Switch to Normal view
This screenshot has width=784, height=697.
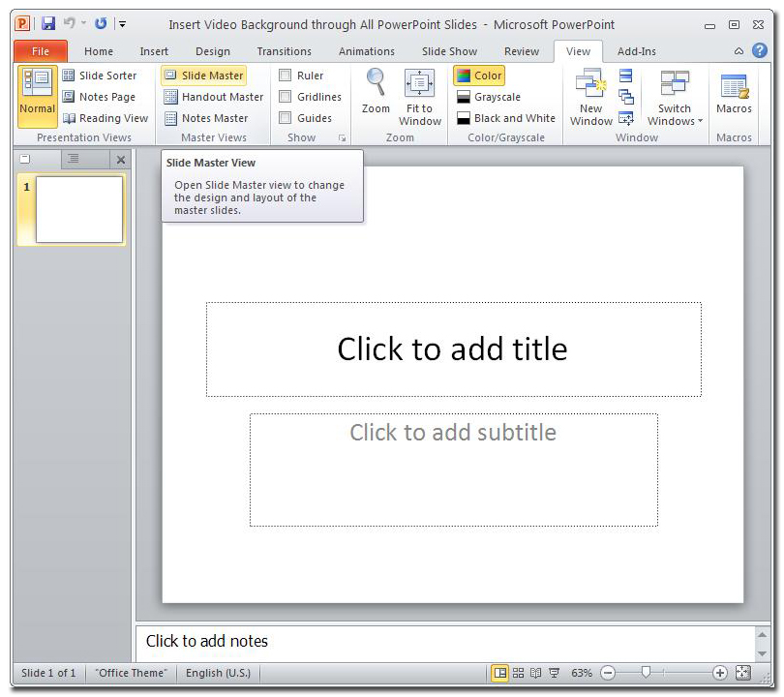coord(37,97)
